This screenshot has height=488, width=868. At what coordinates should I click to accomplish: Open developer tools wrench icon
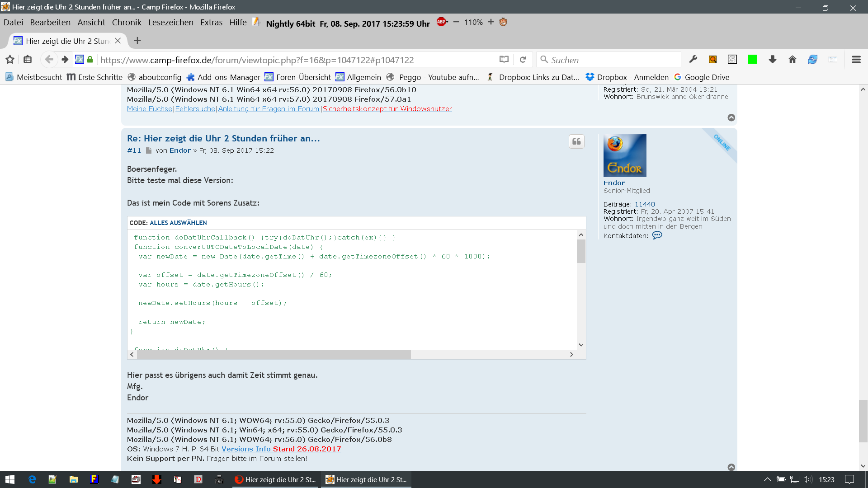click(693, 59)
